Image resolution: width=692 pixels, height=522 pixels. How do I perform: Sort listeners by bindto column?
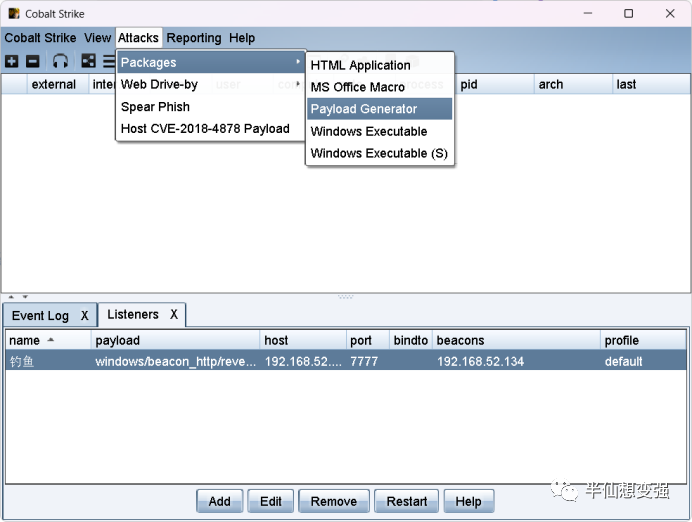tap(410, 340)
